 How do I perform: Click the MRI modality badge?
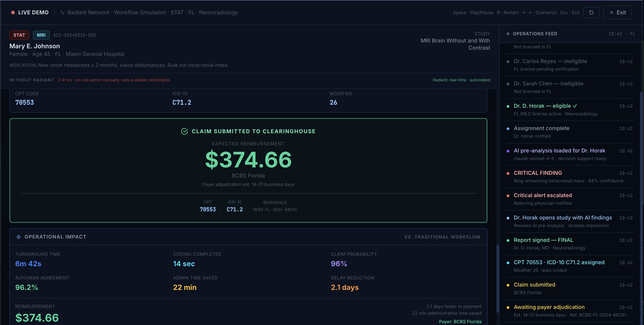point(41,35)
